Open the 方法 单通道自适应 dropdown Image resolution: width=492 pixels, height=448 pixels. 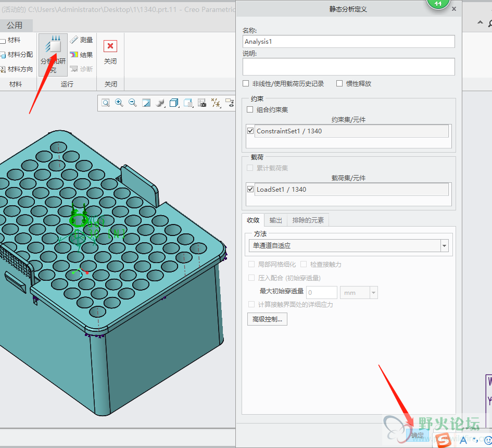(349, 245)
